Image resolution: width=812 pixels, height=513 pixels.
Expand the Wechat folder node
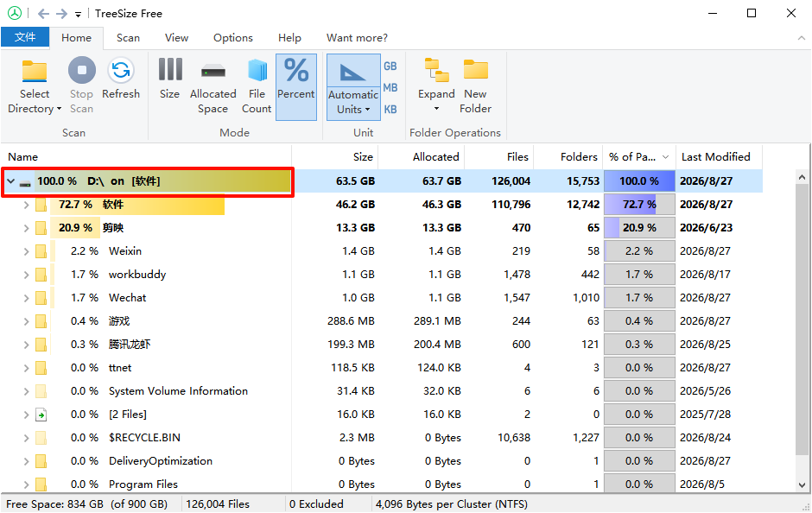(27, 298)
